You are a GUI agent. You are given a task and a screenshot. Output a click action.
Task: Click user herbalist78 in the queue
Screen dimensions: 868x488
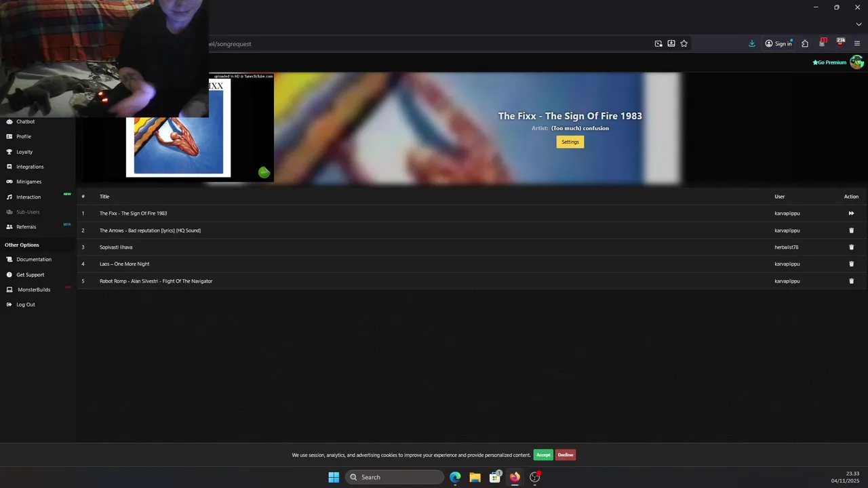pos(787,247)
